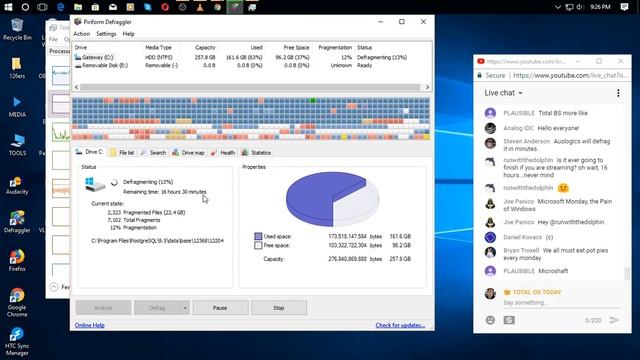Image resolution: width=640 pixels, height=360 pixels.
Task: Open VLC cone icon in taskbar
Action: (200, 7)
